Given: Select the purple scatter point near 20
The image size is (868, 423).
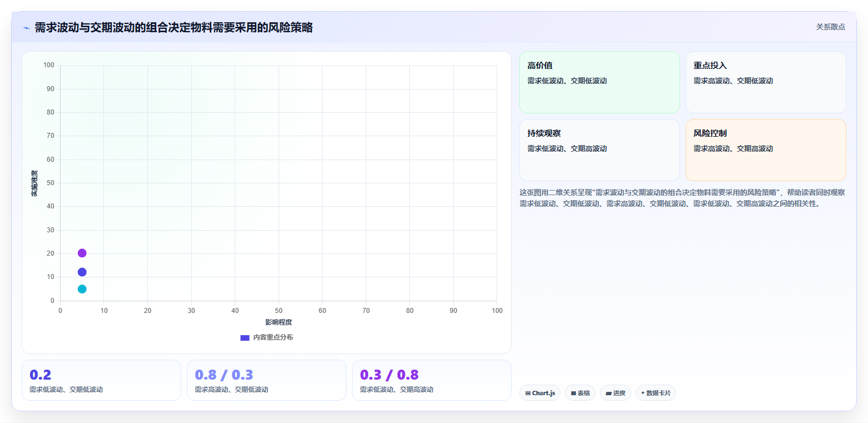Looking at the screenshot, I should pos(82,253).
